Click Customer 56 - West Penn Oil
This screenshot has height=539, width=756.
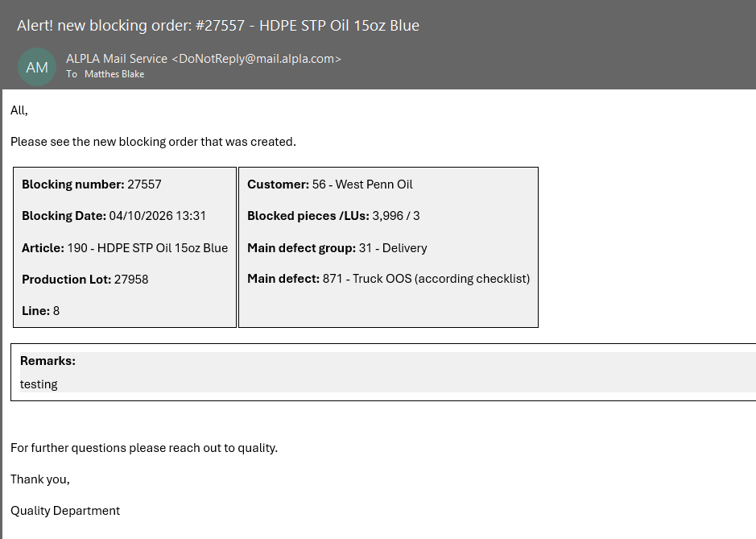click(x=330, y=185)
